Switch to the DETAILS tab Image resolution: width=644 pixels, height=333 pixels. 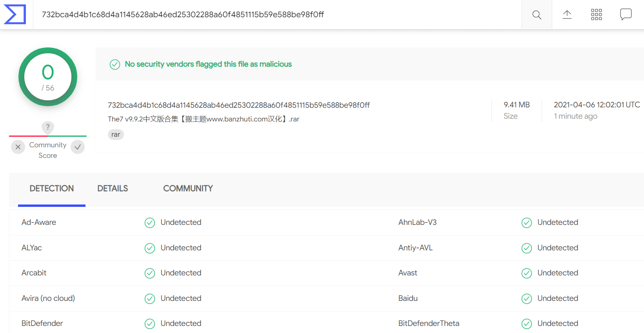[x=113, y=189]
